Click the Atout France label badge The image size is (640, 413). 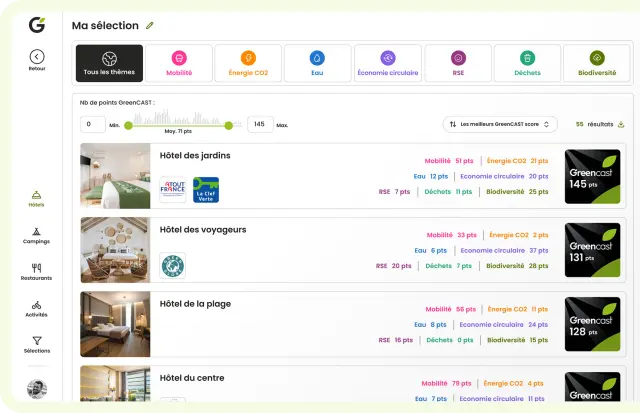coord(173,190)
